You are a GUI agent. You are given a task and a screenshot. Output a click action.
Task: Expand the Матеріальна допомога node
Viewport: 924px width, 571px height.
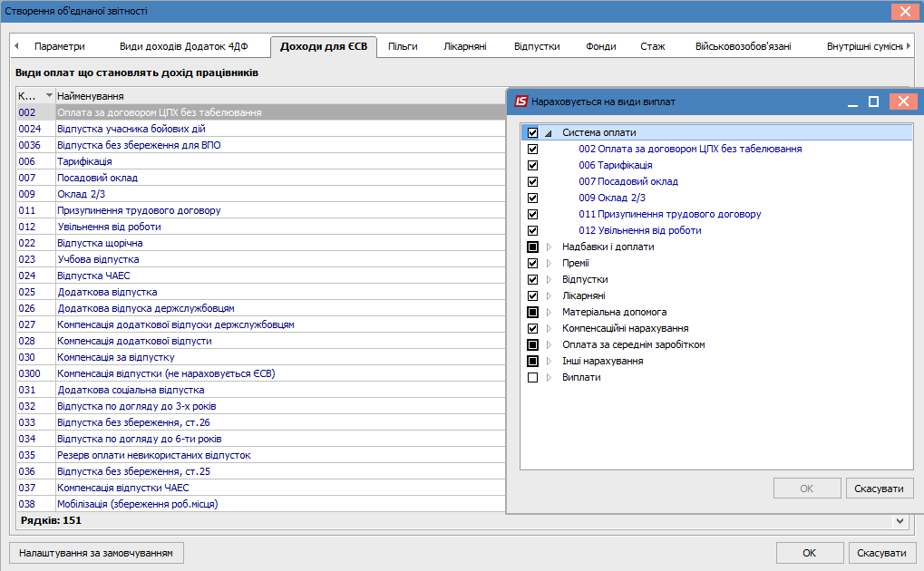point(549,312)
